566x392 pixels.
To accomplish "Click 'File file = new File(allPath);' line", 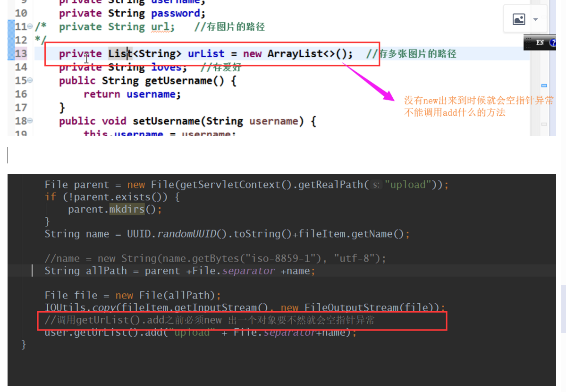I will pos(133,295).
